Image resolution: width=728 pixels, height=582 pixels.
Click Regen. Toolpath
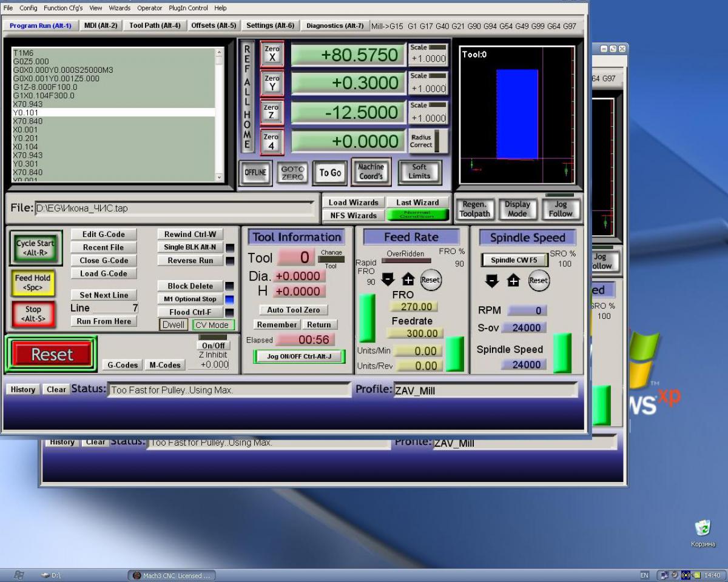pyautogui.click(x=474, y=209)
